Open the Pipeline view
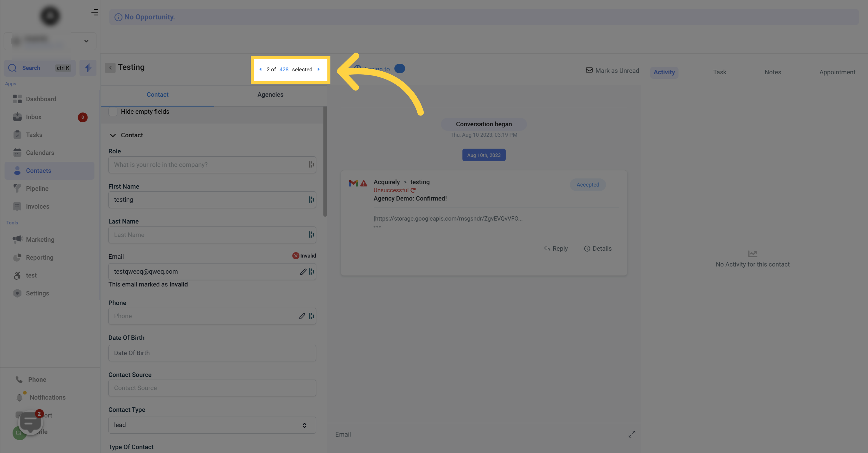 pos(37,188)
